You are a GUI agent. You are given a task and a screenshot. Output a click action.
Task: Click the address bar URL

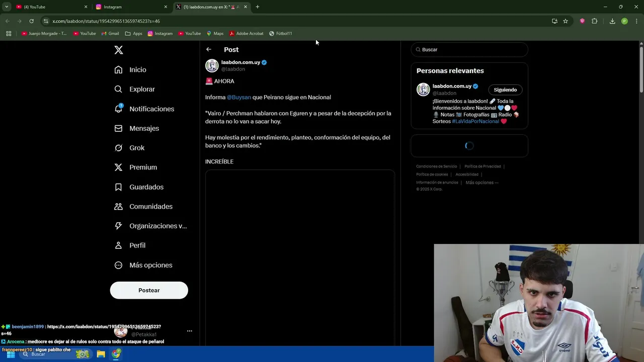click(x=106, y=21)
